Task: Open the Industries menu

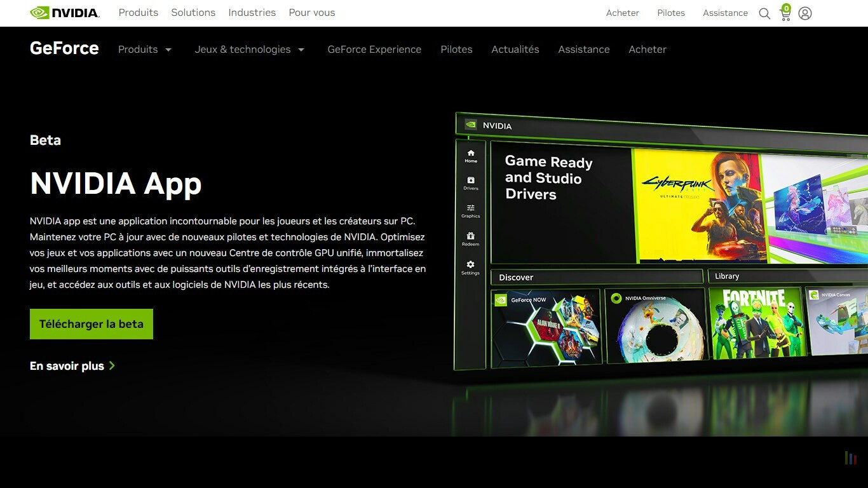Action: pyautogui.click(x=252, y=13)
